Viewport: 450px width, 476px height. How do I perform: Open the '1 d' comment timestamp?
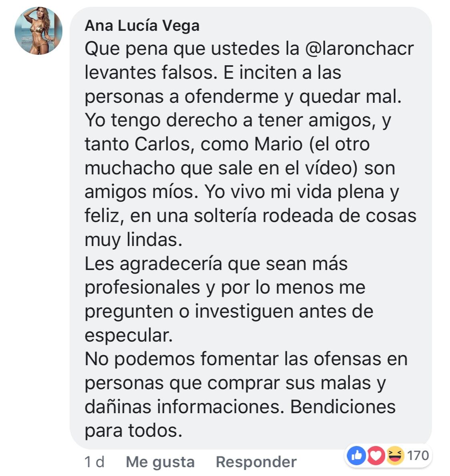coord(94,462)
